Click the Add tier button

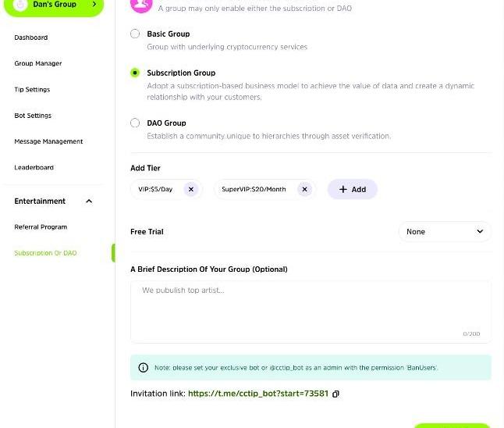click(x=352, y=189)
